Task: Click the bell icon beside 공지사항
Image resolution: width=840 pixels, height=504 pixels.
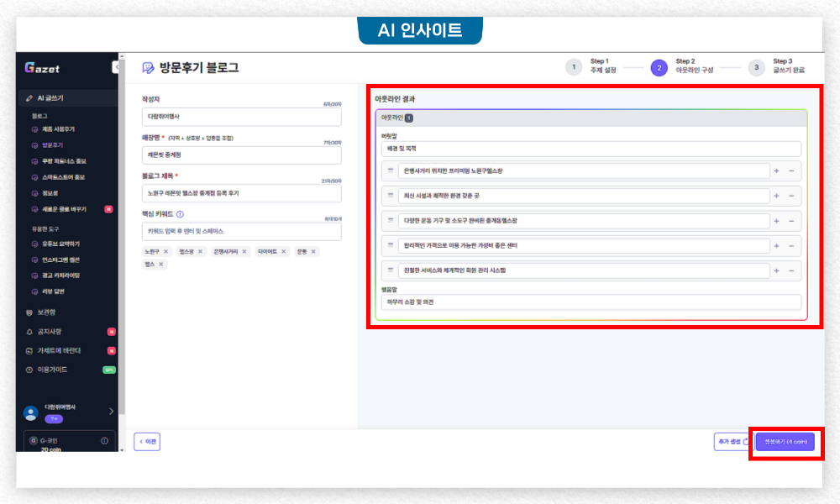Action: point(29,332)
